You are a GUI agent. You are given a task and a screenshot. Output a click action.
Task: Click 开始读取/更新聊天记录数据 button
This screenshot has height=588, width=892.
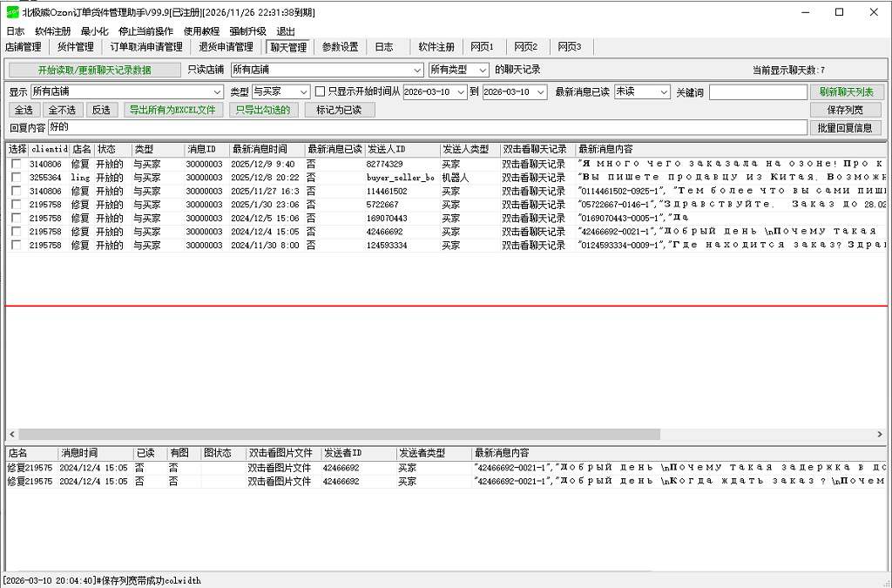point(94,70)
